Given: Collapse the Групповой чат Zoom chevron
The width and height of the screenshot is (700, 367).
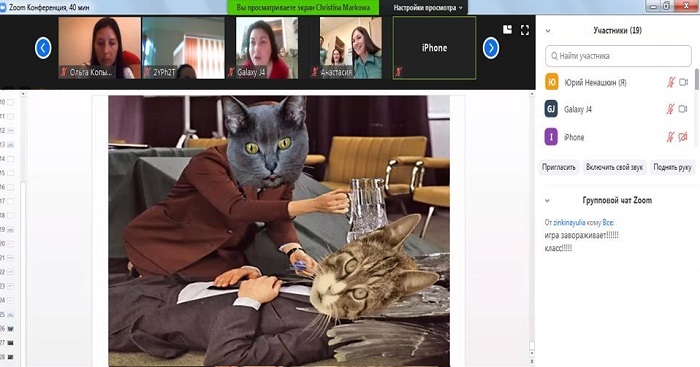Looking at the screenshot, I should tap(547, 200).
